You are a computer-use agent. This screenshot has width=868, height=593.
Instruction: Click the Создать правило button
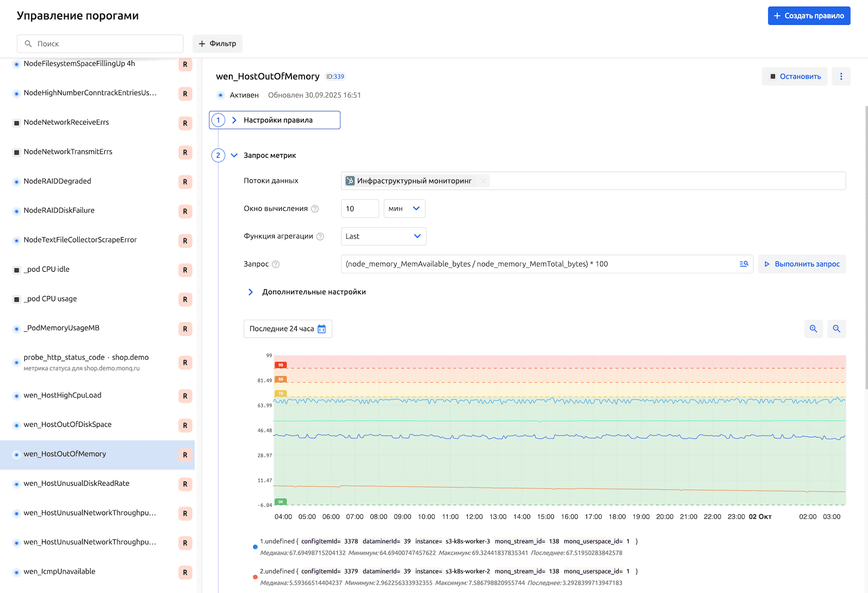(809, 16)
